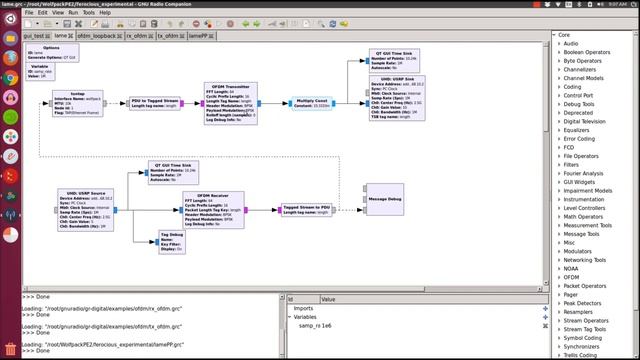Click the Print toolbar icon
This screenshot has width=640, height=360.
105,24
